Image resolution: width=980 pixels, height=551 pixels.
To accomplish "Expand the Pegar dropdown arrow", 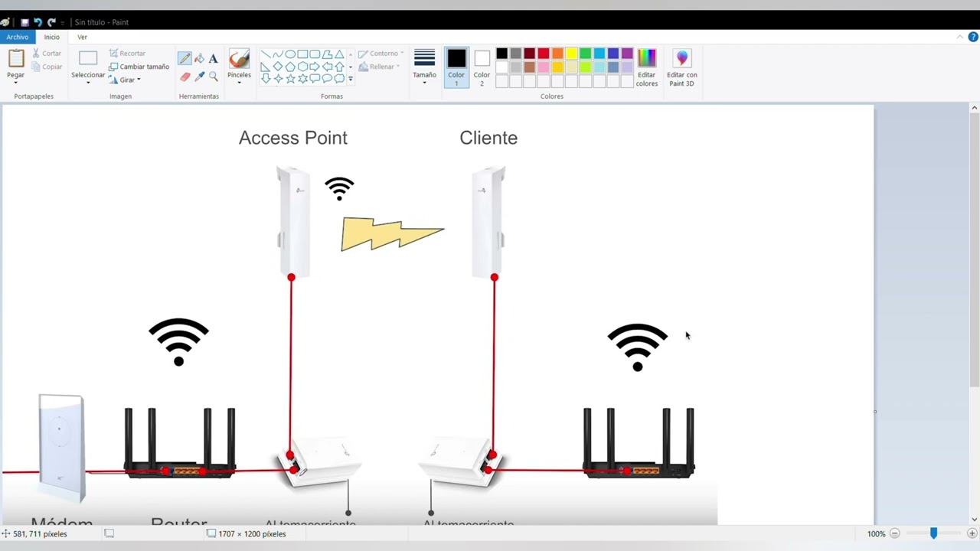I will point(15,83).
